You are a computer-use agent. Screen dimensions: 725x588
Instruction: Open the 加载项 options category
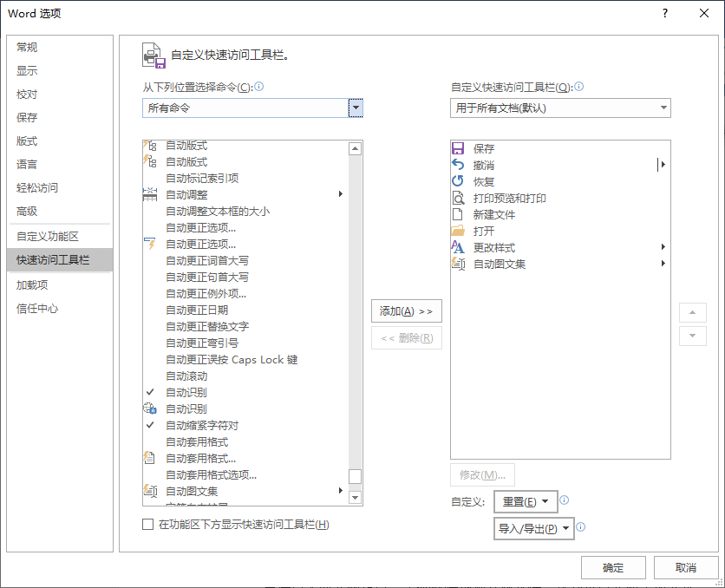[60, 284]
